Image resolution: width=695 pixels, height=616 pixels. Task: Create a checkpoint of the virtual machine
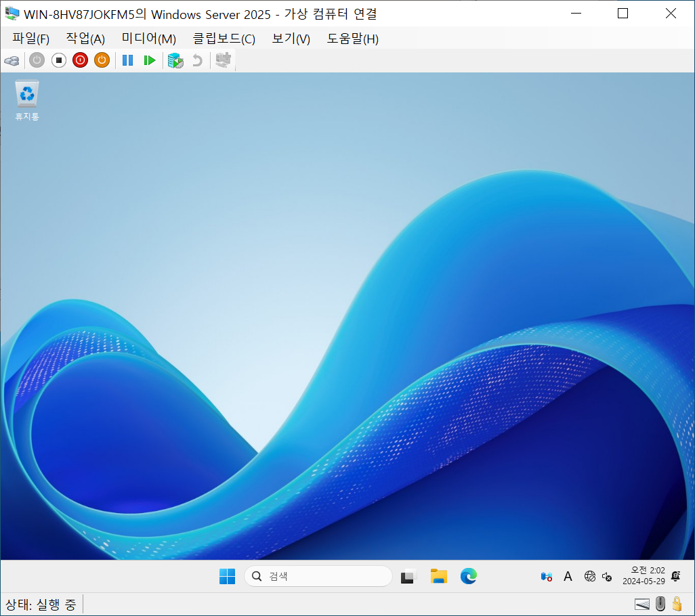point(175,60)
